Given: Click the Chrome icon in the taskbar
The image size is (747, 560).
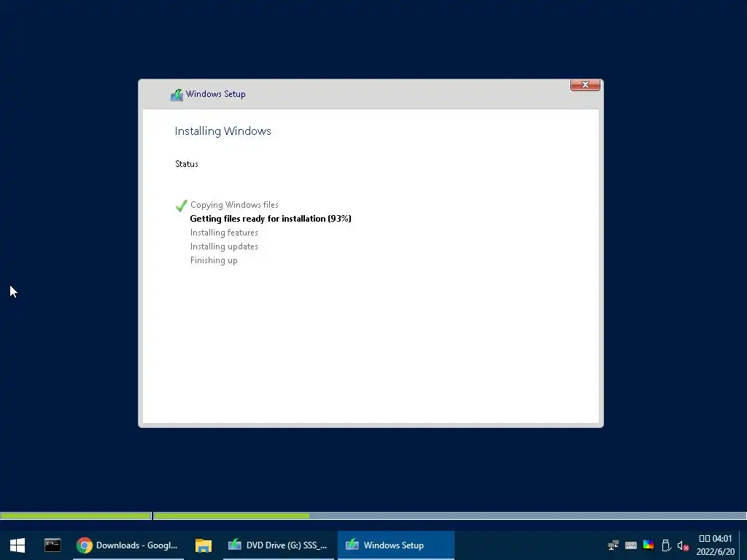Looking at the screenshot, I should coord(85,545).
